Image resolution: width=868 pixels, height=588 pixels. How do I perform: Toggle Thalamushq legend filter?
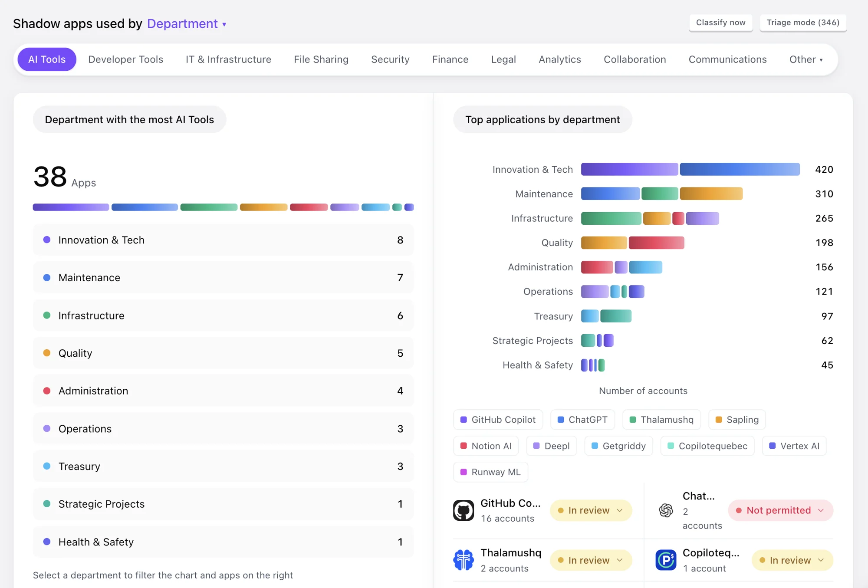[x=661, y=420]
